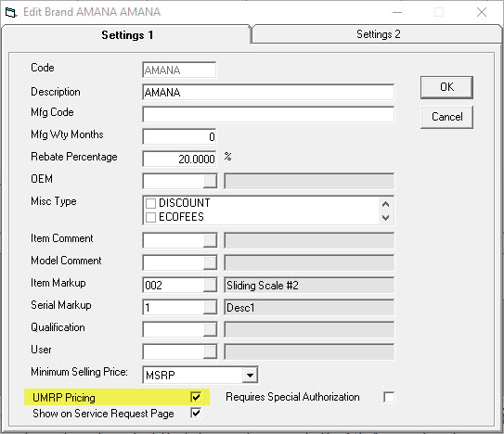Click the Mfg Wty Months field

pos(179,137)
